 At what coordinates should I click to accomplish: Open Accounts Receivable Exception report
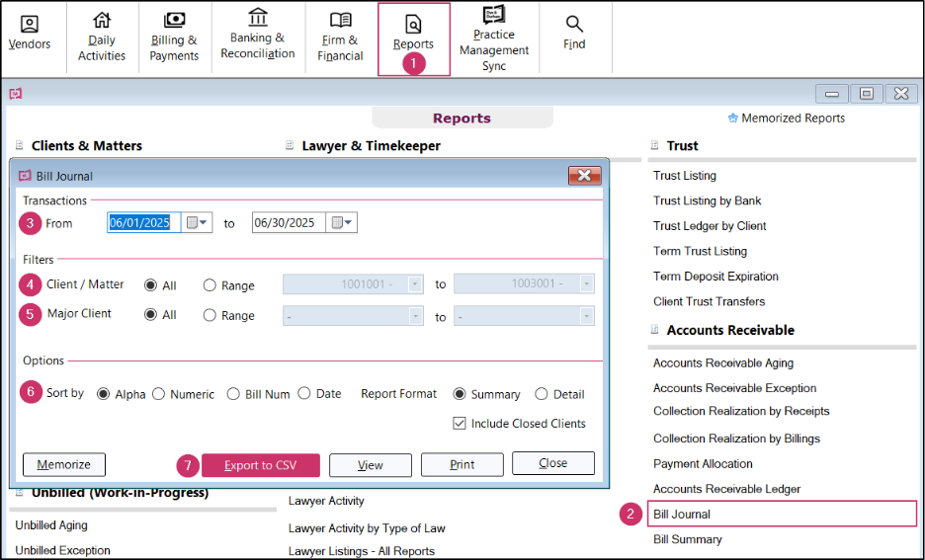734,388
